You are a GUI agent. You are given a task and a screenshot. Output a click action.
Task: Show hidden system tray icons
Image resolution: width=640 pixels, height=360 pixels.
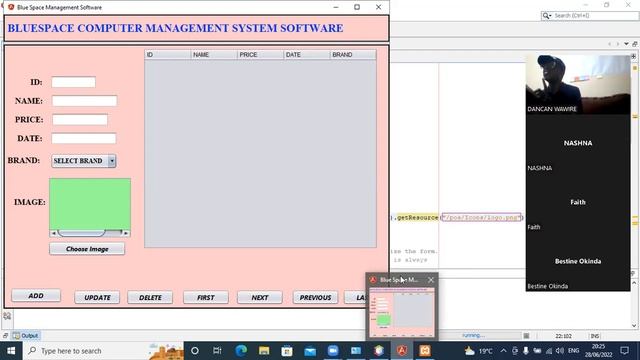point(503,351)
